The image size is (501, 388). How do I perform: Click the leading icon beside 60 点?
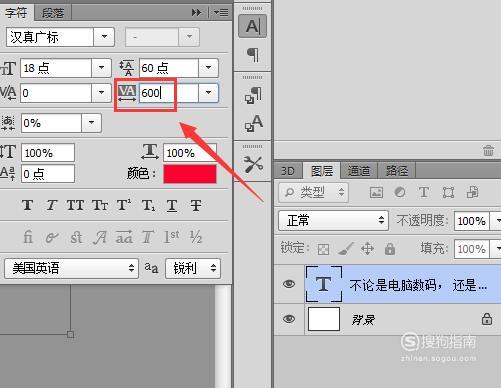[x=126, y=68]
